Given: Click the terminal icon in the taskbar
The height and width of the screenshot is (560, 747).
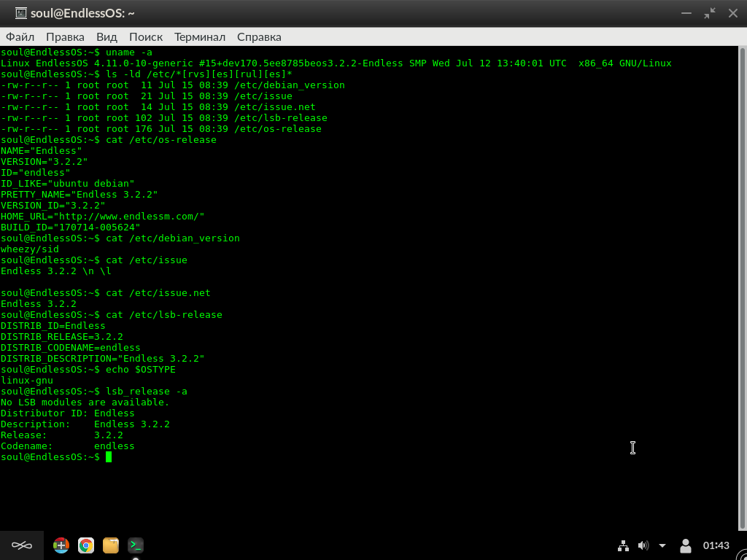Looking at the screenshot, I should pyautogui.click(x=136, y=545).
